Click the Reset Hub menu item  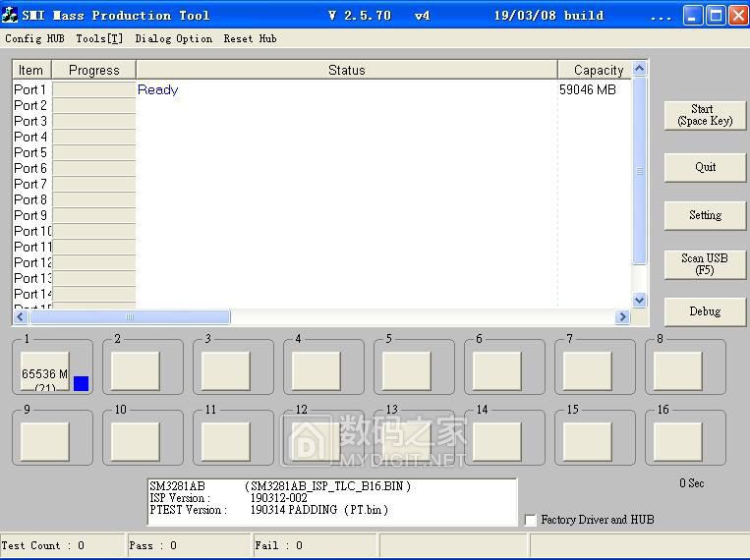click(250, 38)
